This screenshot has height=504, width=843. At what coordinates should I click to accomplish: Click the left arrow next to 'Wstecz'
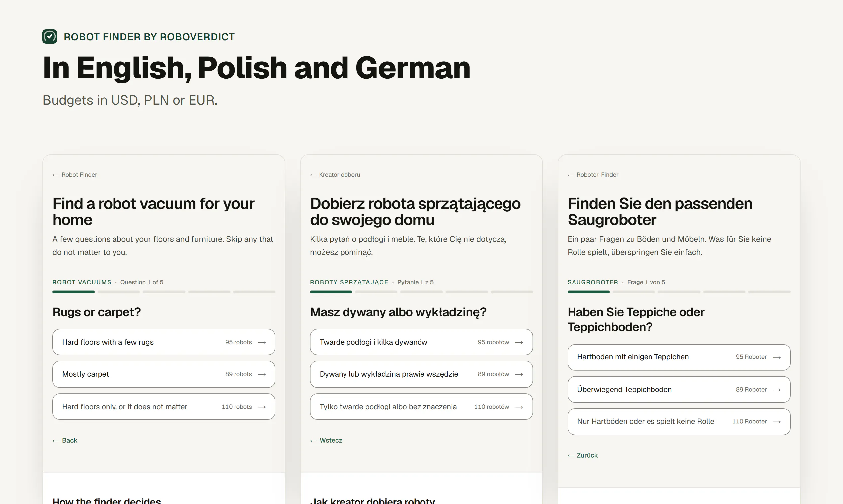click(313, 441)
